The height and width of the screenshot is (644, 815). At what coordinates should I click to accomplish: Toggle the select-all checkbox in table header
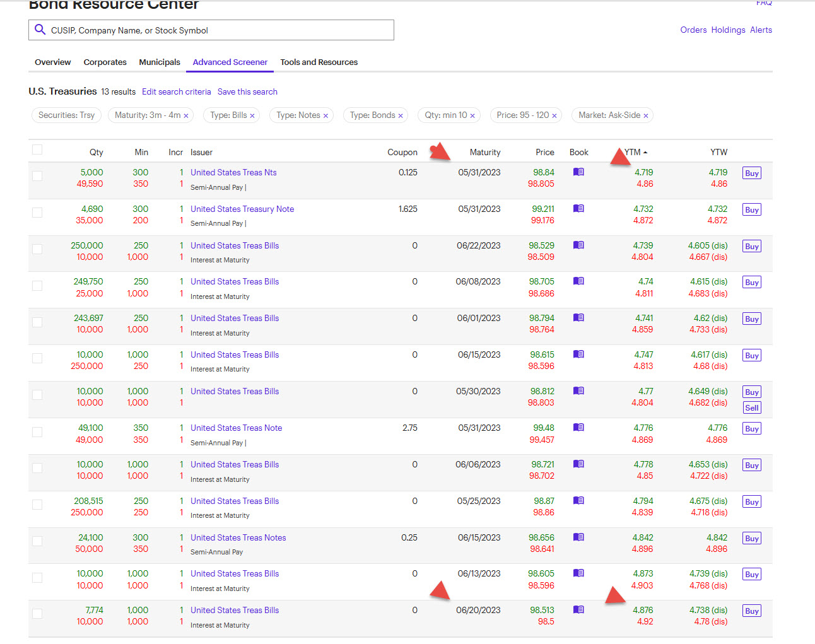[37, 149]
